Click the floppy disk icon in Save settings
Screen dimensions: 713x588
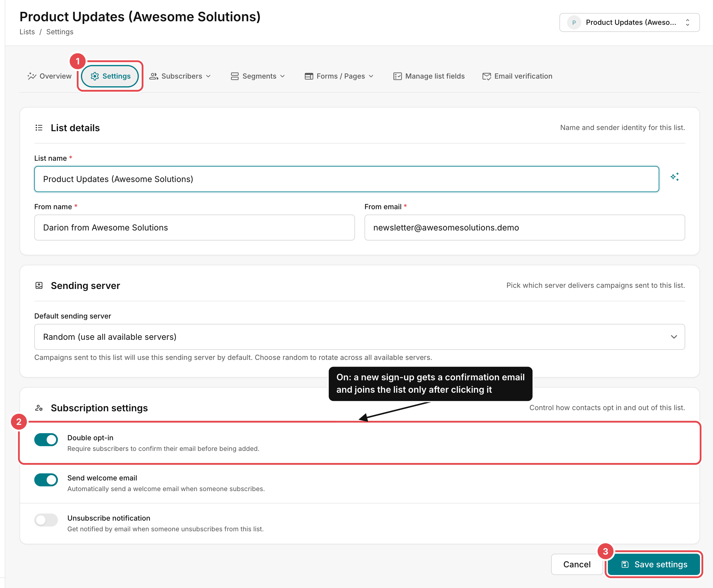pos(625,564)
